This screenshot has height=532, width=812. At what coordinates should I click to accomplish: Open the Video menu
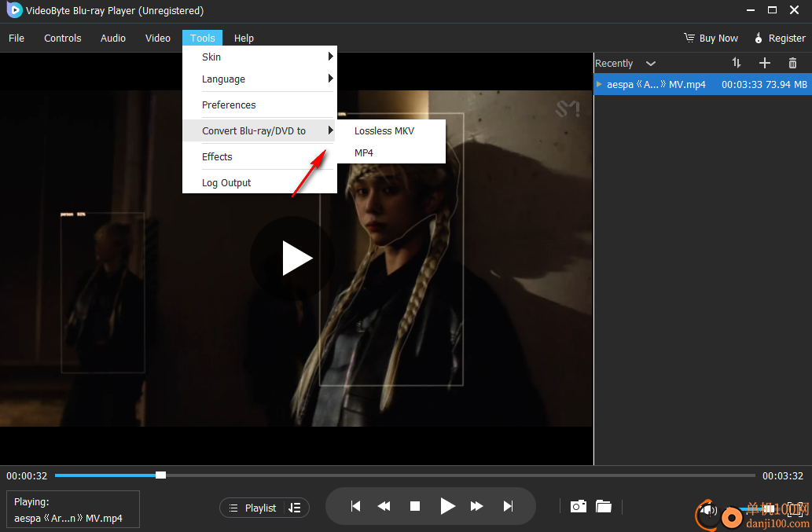[158, 39]
